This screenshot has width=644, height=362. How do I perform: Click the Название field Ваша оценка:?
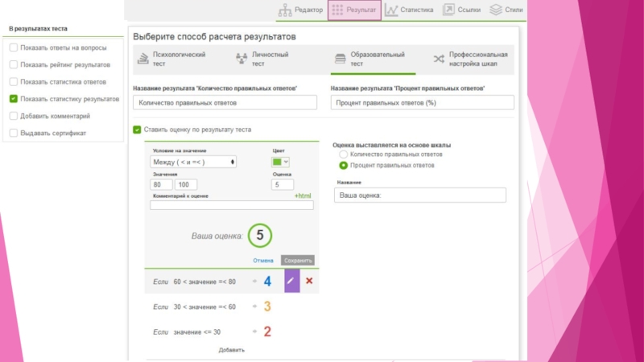(x=420, y=195)
